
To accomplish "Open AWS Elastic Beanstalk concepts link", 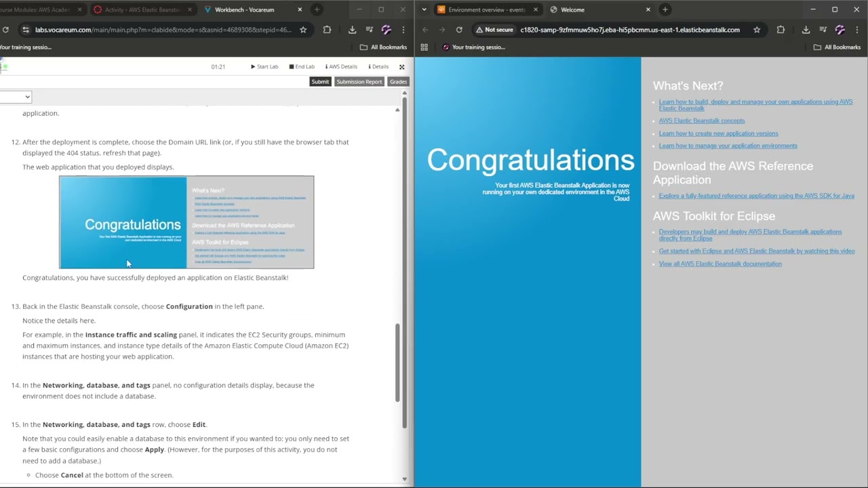I will tap(702, 121).
